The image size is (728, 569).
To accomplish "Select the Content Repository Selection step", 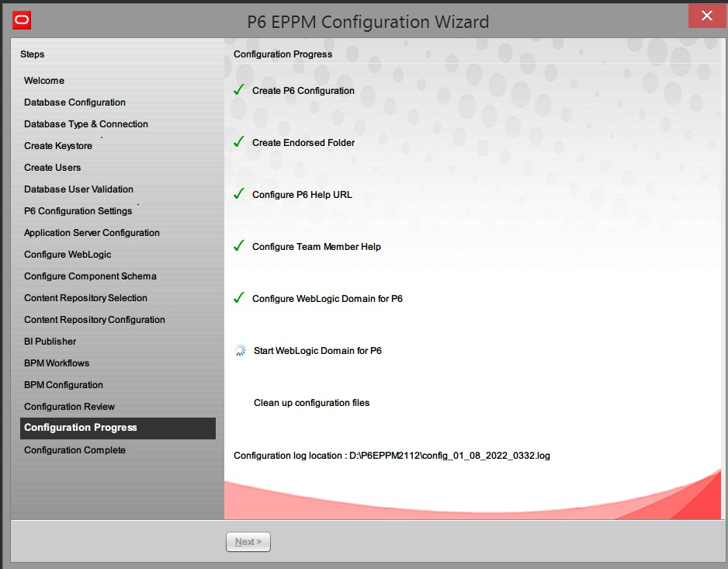I will (x=85, y=298).
